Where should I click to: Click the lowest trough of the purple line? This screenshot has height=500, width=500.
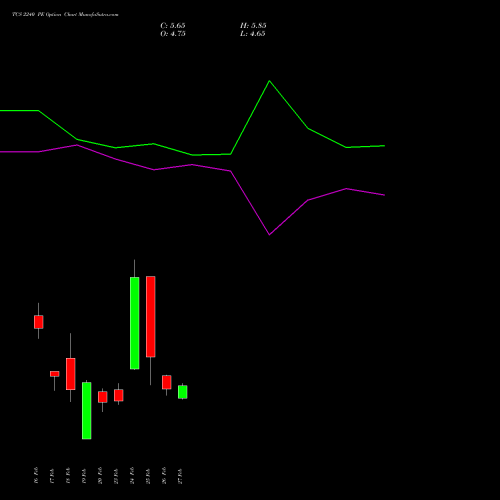[269, 235]
